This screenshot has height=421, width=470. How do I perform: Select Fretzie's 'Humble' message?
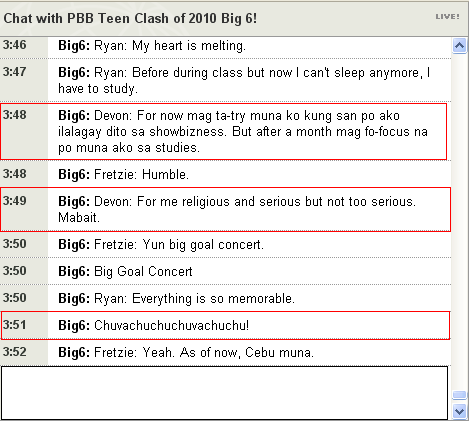pos(226,174)
